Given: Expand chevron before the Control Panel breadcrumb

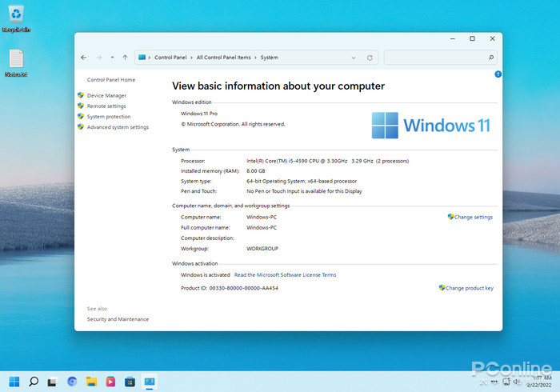Looking at the screenshot, I should [150, 58].
